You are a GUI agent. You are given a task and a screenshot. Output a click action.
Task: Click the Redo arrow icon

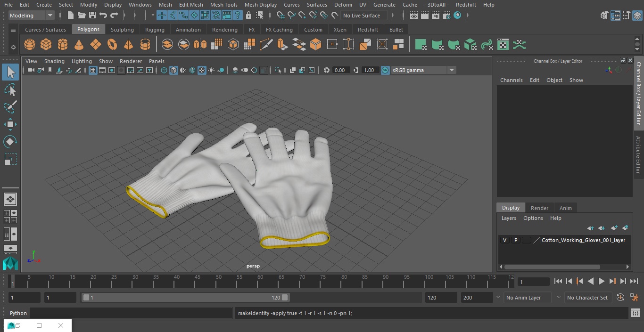pos(114,16)
